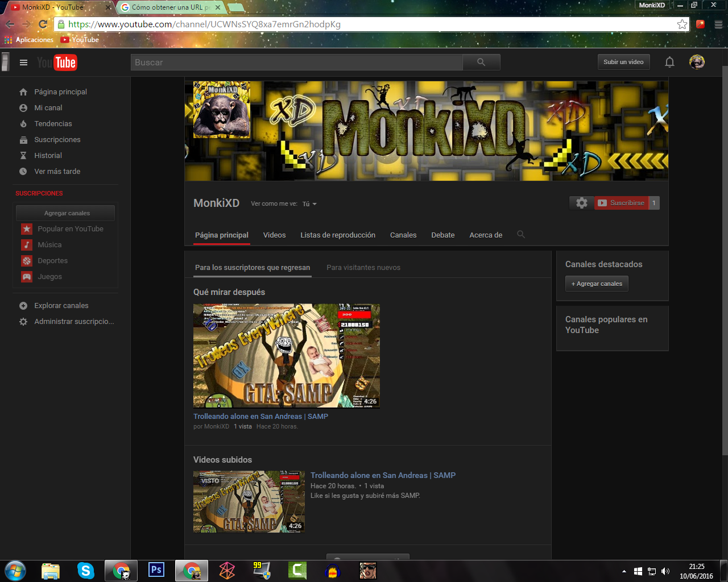Open Camtasia from the taskbar
Viewport: 728px width, 582px height.
(x=297, y=571)
